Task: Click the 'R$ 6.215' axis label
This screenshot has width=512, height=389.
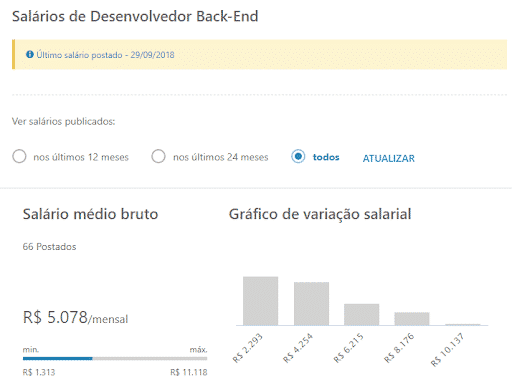Action: tap(348, 348)
